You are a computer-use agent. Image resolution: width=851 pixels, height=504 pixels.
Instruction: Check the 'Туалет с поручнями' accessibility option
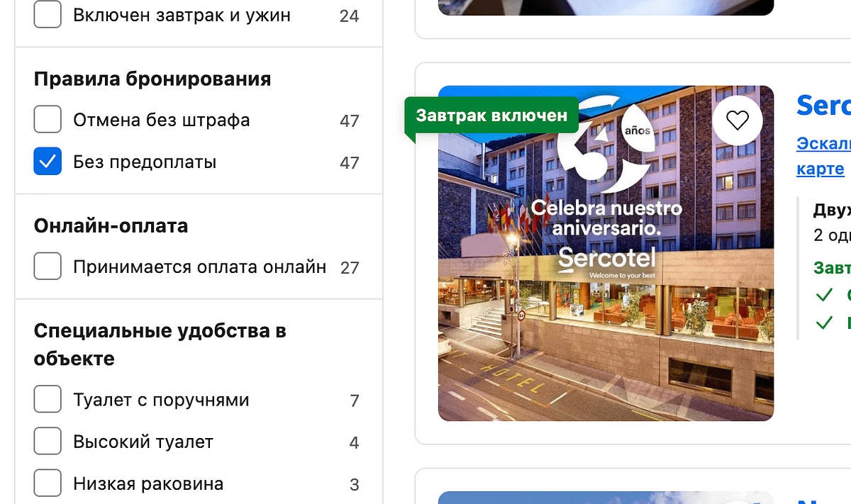click(x=47, y=399)
